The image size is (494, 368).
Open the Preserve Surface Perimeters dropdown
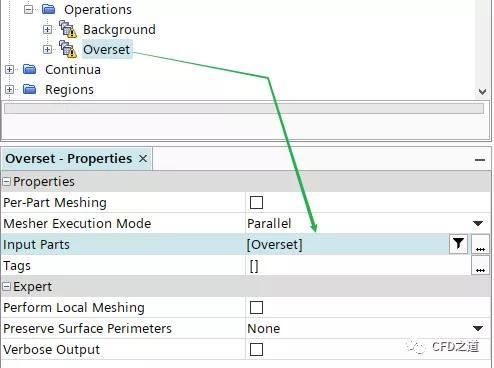[478, 328]
